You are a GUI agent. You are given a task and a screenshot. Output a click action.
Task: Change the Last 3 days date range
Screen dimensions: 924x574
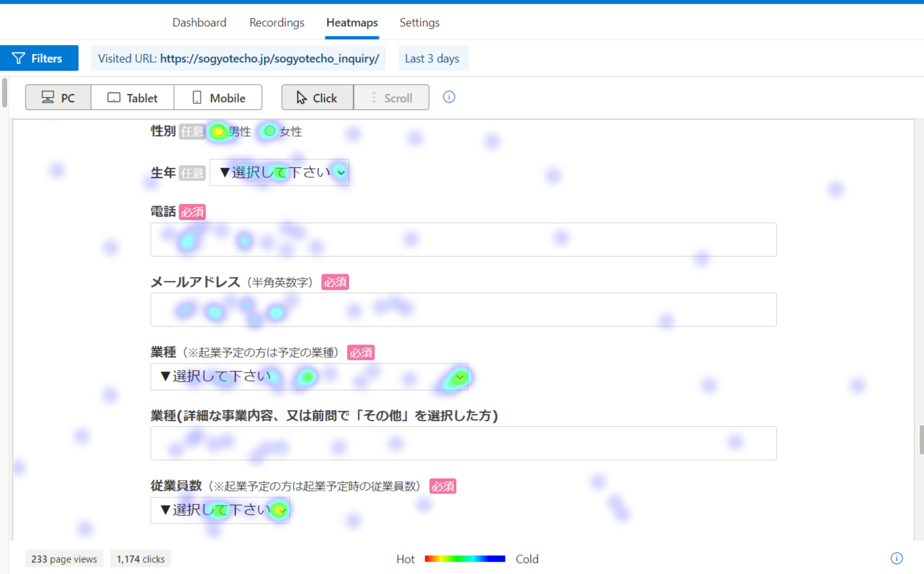tap(432, 58)
